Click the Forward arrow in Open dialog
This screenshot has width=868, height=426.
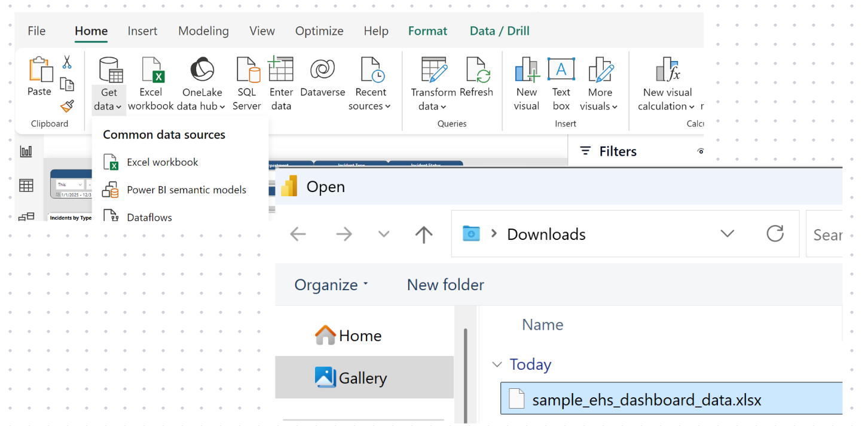[x=344, y=234]
